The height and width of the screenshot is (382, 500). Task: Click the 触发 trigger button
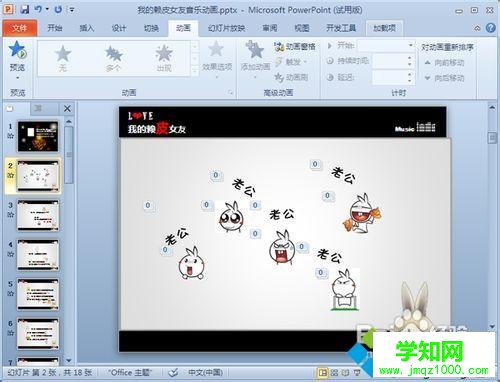tap(291, 62)
